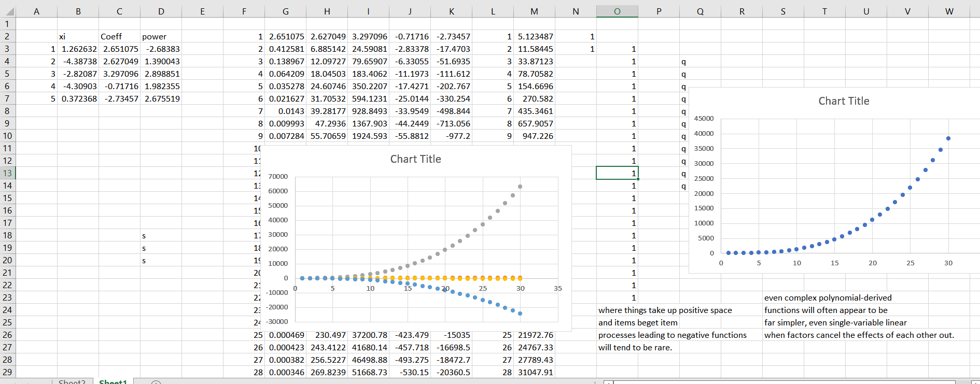This screenshot has width=980, height=384.
Task: Select cell containing 1367.903
Action: 368,123
